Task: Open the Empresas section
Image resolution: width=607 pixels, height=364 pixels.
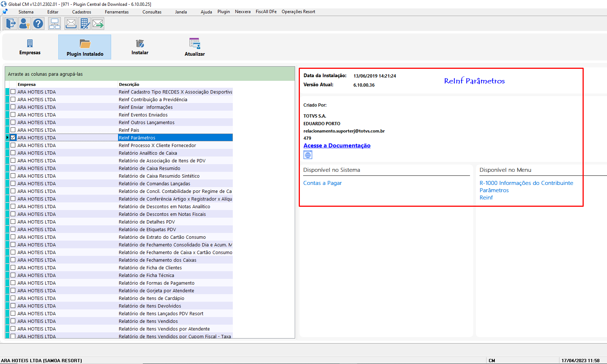Action: pyautogui.click(x=30, y=47)
